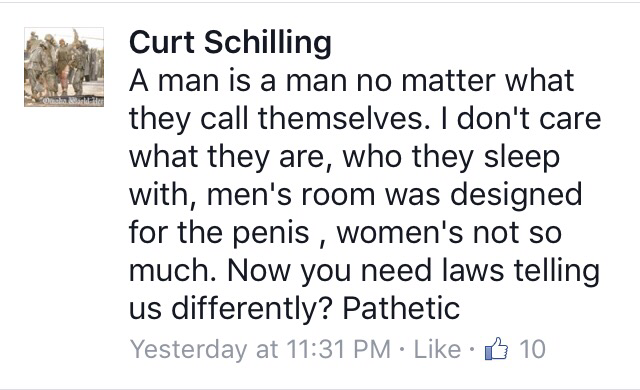Click the word 'women's' in the comment
Screen dimensions: 640x390
pos(400,233)
